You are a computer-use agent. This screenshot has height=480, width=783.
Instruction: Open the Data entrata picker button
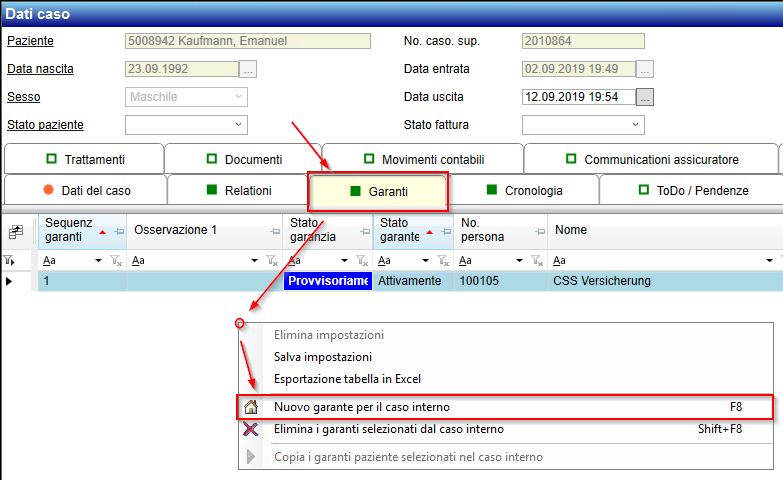[645, 69]
